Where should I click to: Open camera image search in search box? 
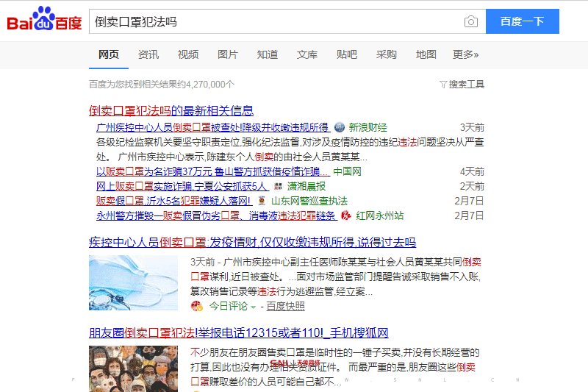[470, 22]
